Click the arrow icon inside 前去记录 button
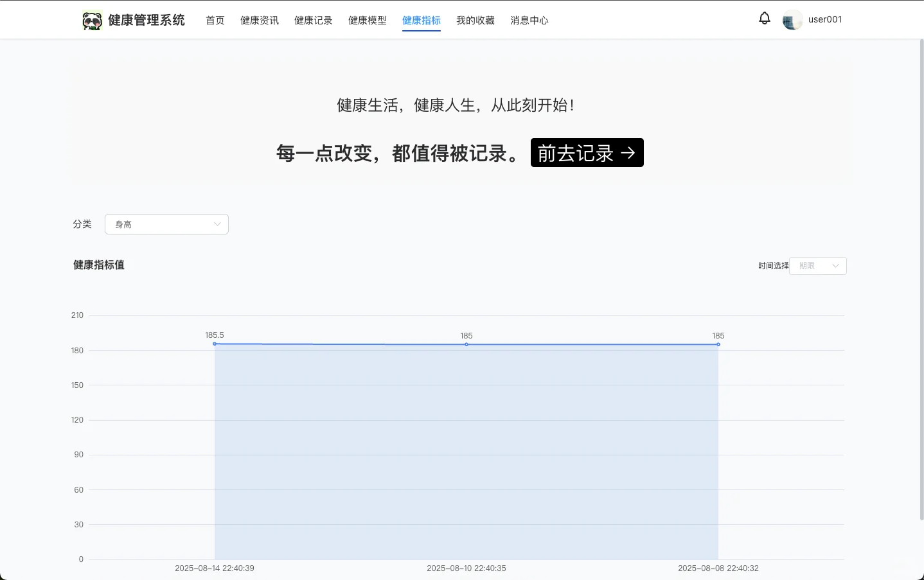Image resolution: width=924 pixels, height=580 pixels. point(628,153)
